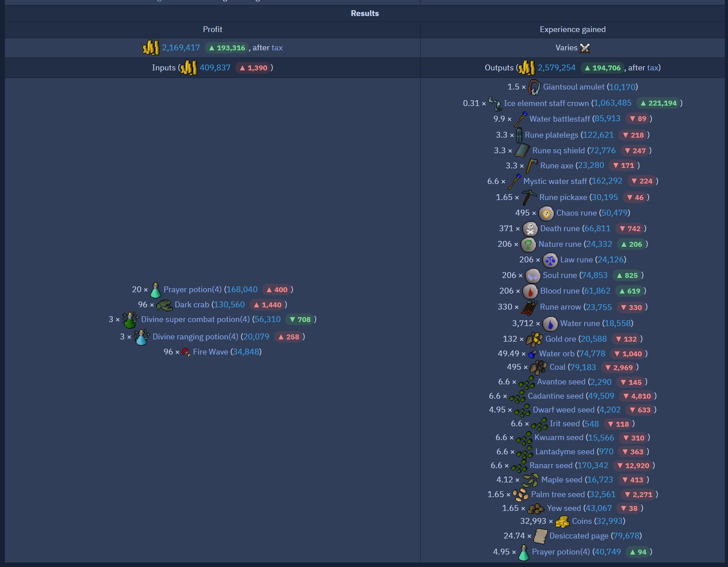Image resolution: width=728 pixels, height=567 pixels.
Task: Click the Maple seed icon
Action: (x=530, y=480)
